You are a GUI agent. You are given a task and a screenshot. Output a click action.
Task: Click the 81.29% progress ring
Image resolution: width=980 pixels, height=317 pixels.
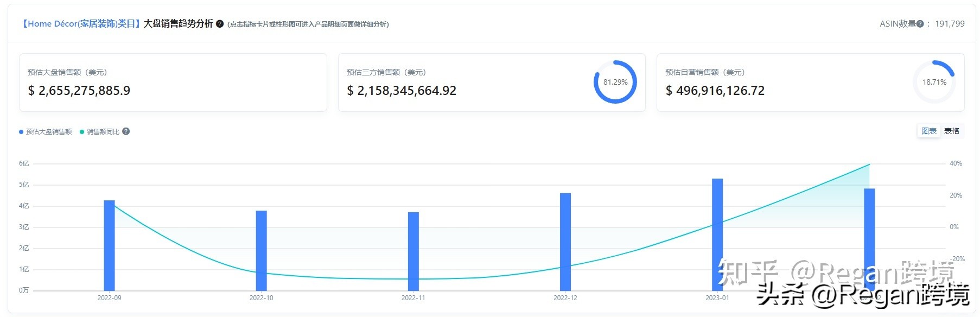[x=615, y=82]
